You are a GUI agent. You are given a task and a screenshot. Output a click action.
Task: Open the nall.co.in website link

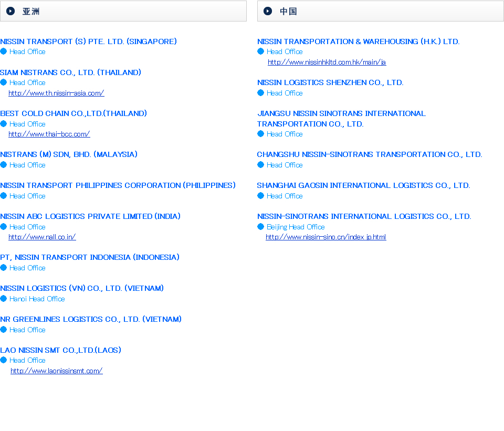[42, 237]
